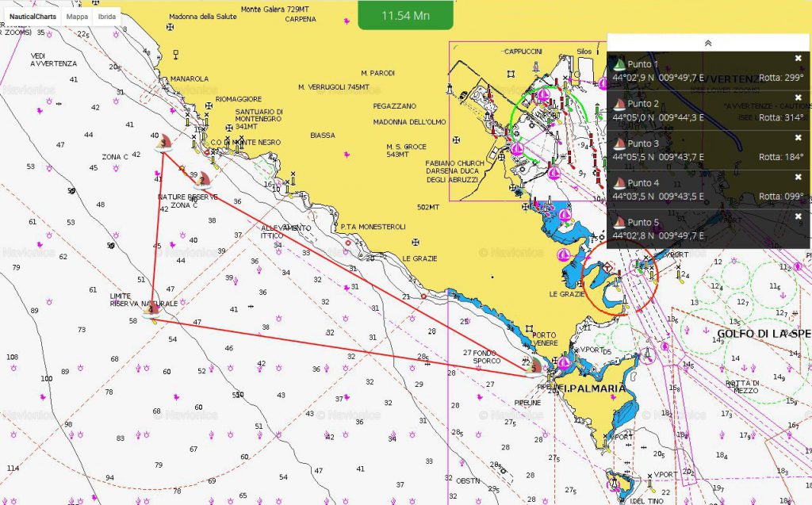
Task: Click the church symbol left of Santuario di Montenegro
Action: (229, 128)
